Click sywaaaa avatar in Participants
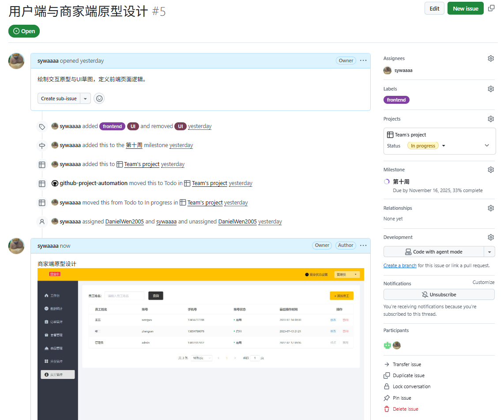Viewport: 504px width, 420px height. pyautogui.click(x=397, y=345)
